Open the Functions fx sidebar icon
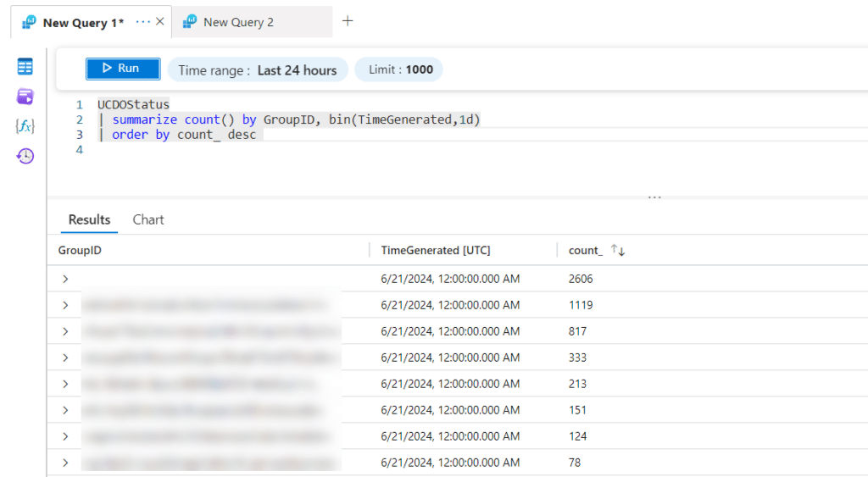This screenshot has width=868, height=477. 25,126
